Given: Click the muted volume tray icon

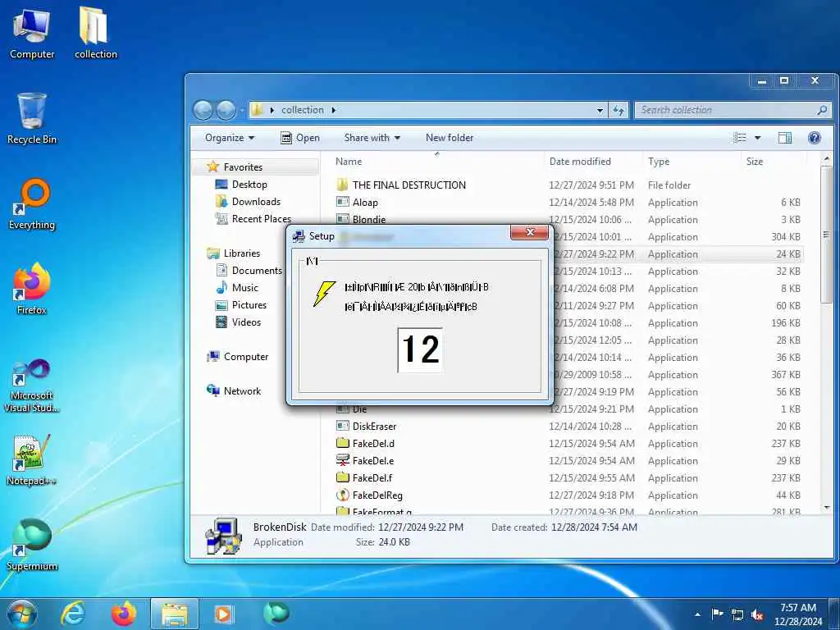Looking at the screenshot, I should [x=757, y=614].
